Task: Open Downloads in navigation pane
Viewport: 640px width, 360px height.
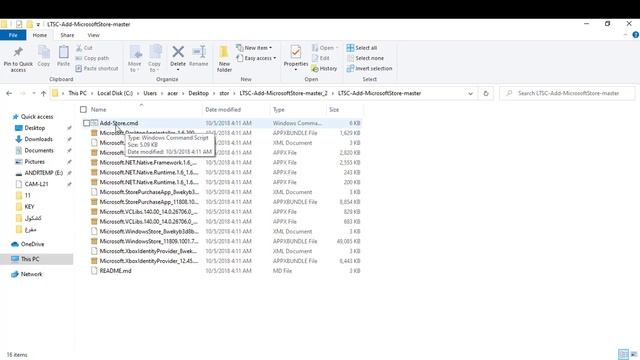Action: 38,139
